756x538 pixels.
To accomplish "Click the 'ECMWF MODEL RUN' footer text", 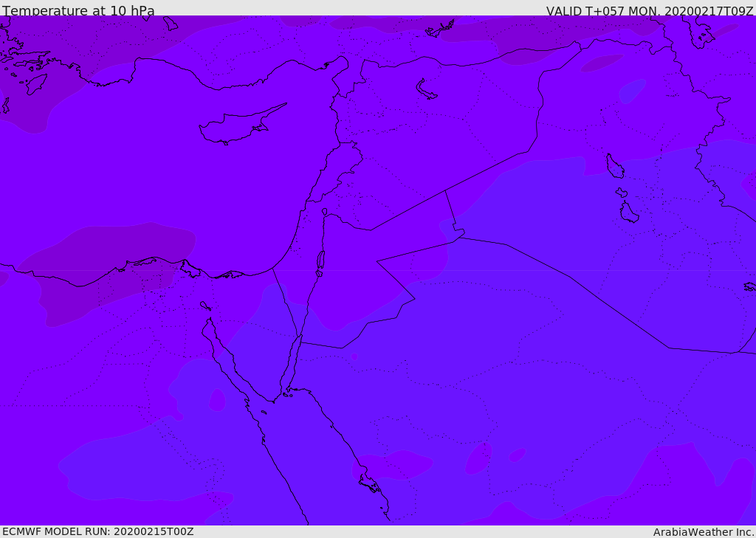I will coord(97,531).
